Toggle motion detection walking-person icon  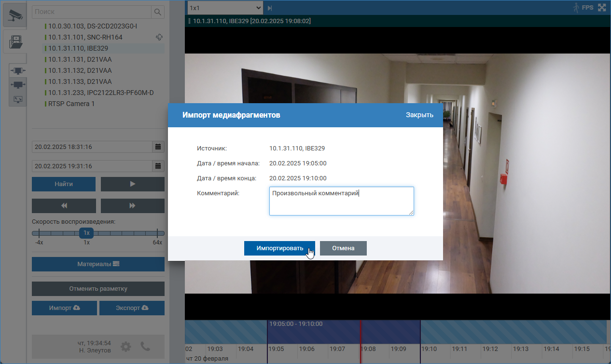point(575,8)
